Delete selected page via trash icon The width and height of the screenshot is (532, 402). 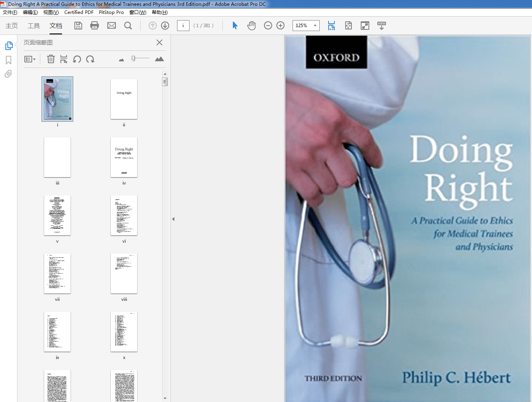[x=51, y=59]
